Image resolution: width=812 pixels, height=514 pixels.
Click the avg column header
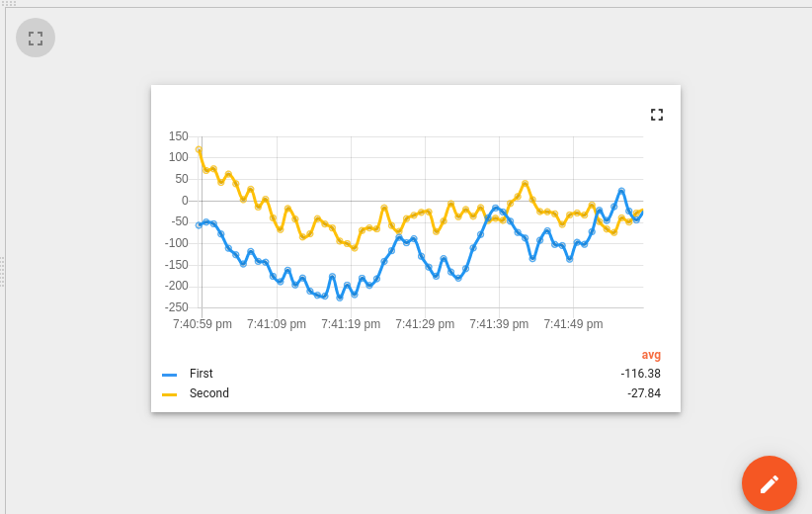[x=651, y=355]
